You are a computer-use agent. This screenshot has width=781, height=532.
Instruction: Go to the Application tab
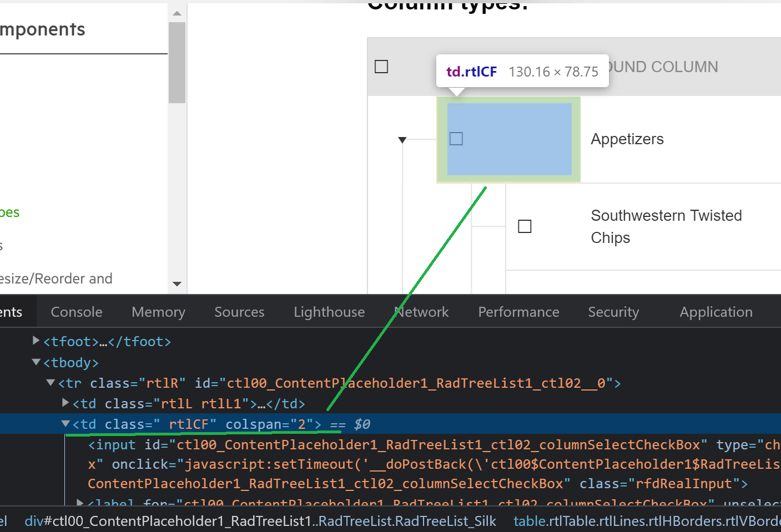click(716, 312)
